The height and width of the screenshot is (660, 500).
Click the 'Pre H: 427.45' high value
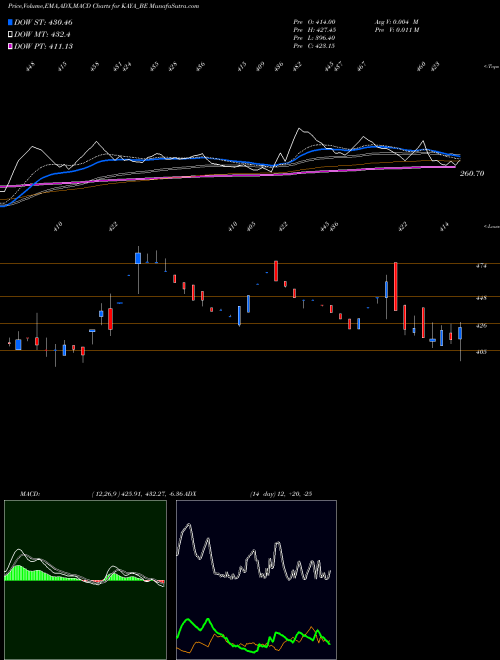[314, 30]
